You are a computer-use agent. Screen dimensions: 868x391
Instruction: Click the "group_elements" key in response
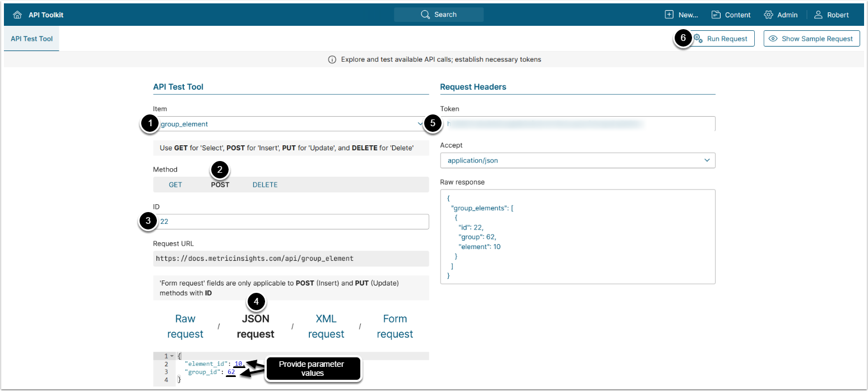pyautogui.click(x=480, y=208)
